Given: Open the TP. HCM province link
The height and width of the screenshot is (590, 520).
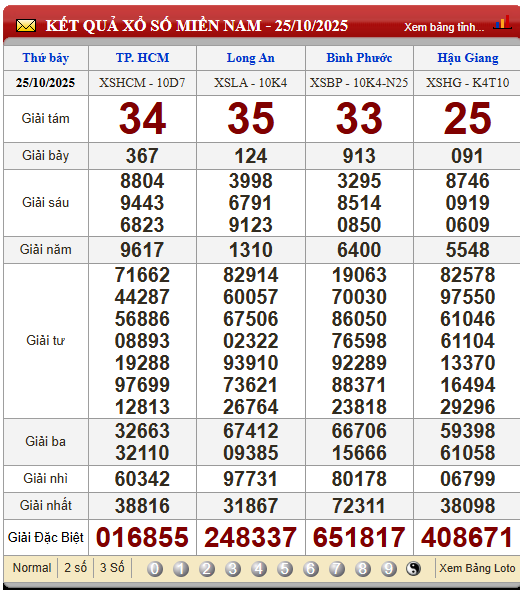Looking at the screenshot, I should (143, 58).
